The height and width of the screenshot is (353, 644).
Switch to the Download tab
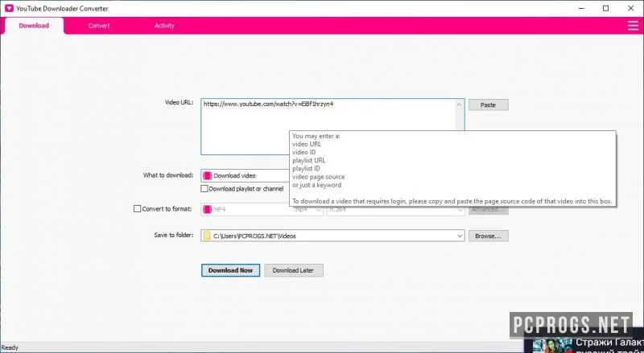(x=34, y=26)
